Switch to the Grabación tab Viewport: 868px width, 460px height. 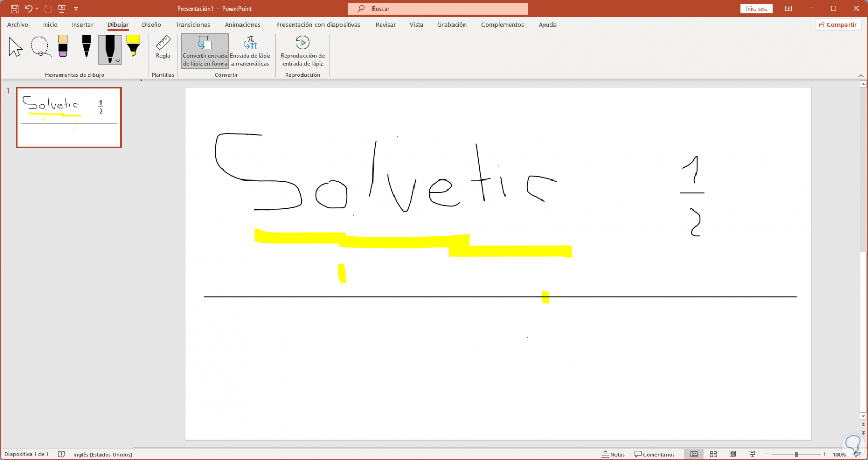click(452, 25)
